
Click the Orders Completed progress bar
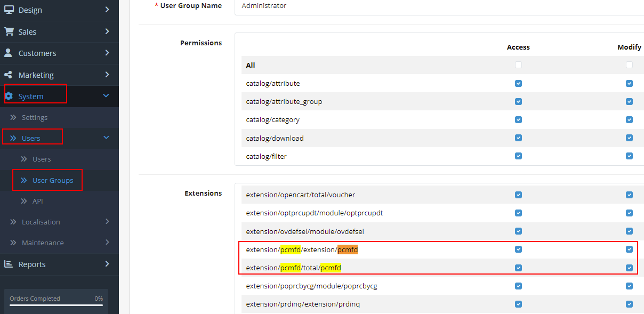(56, 305)
